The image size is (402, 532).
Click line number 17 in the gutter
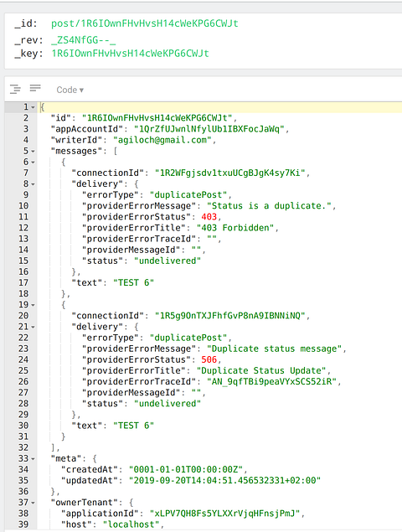pyautogui.click(x=23, y=282)
